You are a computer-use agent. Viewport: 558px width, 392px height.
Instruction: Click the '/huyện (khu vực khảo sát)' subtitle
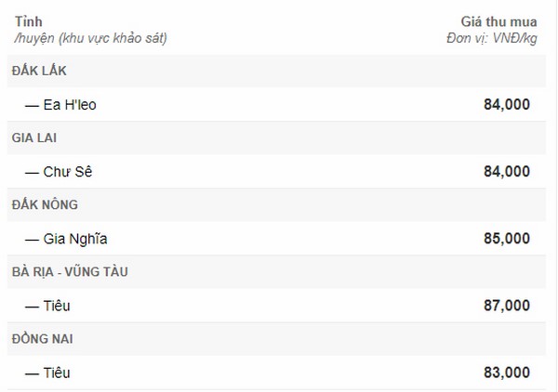coord(91,38)
